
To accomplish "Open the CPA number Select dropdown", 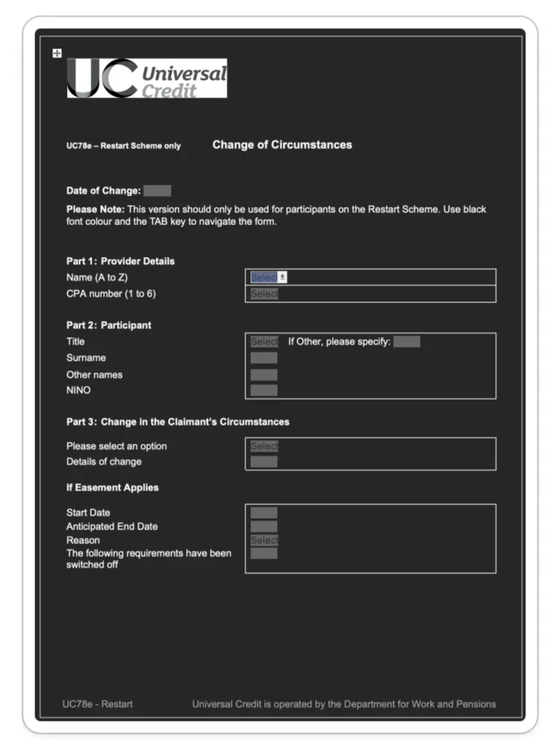I will (264, 294).
